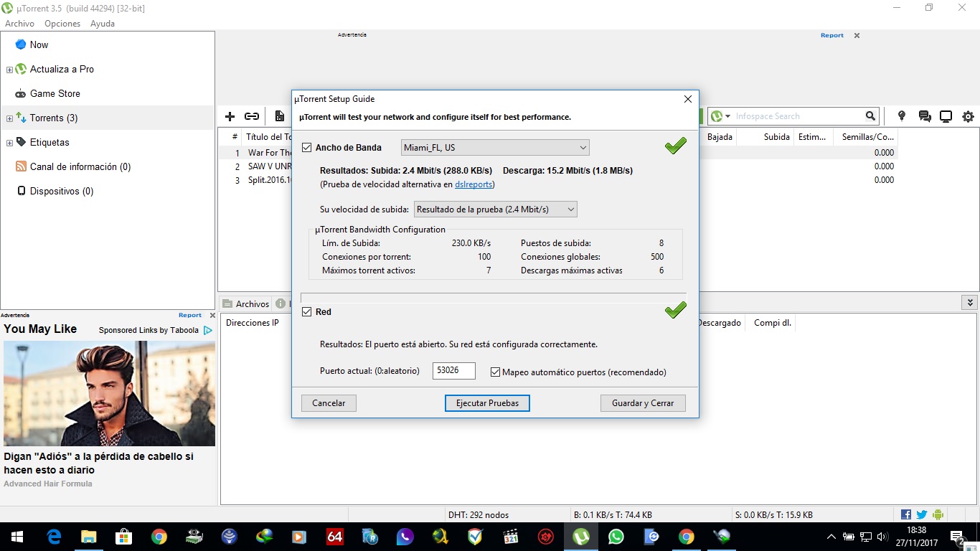Viewport: 980px width, 551px height.
Task: Click the Android icon in status bar
Action: (938, 514)
